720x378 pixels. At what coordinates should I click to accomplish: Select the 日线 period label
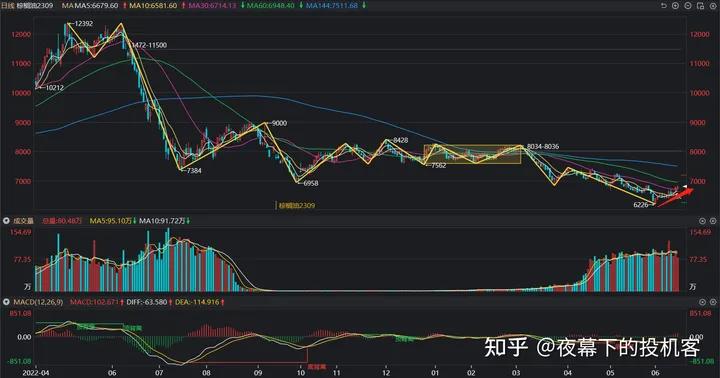coord(8,6)
